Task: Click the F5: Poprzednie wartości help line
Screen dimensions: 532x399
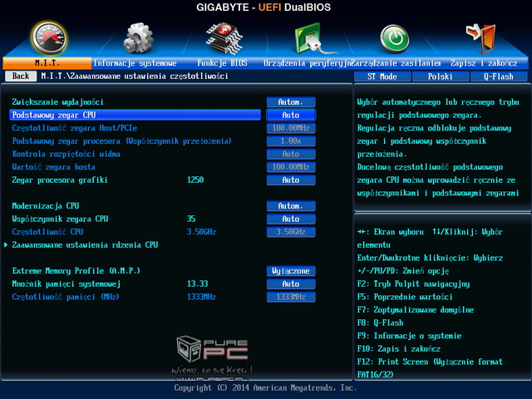Action: [405, 297]
